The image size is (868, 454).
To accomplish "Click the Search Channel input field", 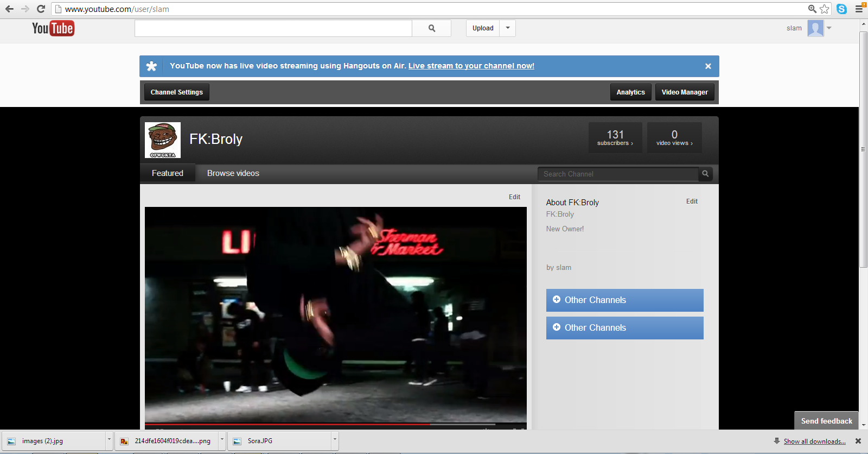I will coord(618,174).
